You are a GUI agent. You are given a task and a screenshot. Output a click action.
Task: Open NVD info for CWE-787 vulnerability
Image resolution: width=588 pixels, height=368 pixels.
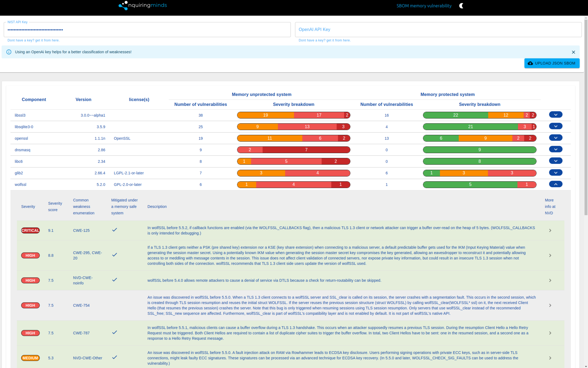coord(550,333)
